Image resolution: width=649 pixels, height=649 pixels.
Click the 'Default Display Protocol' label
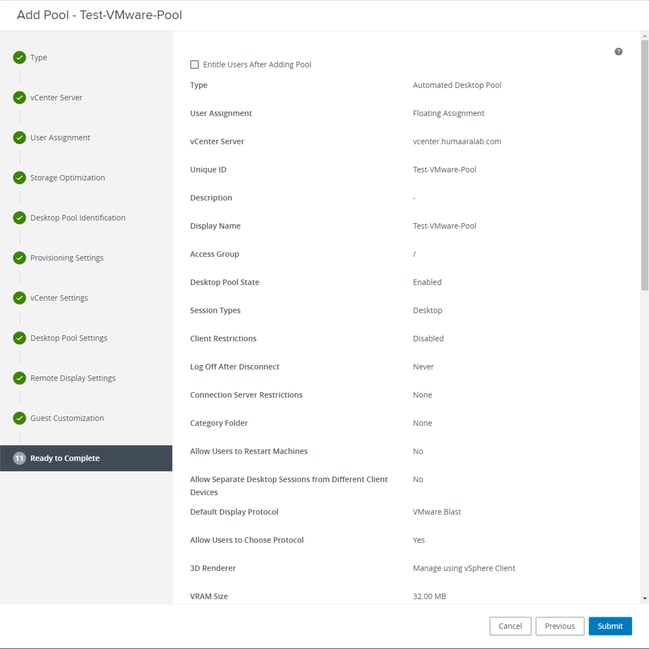point(234,512)
